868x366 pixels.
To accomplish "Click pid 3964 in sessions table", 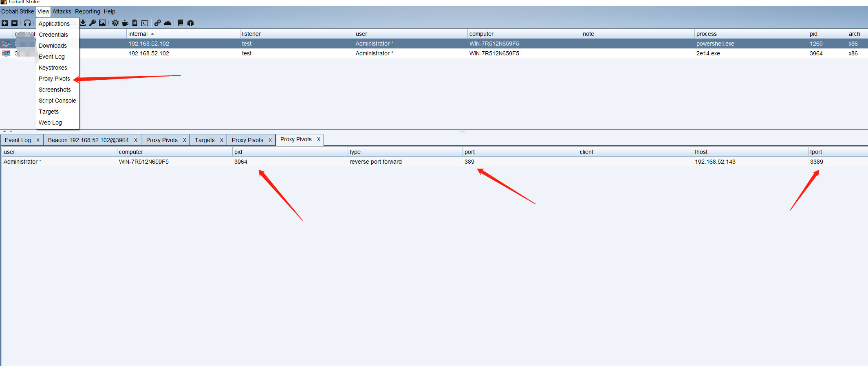I will [x=816, y=53].
